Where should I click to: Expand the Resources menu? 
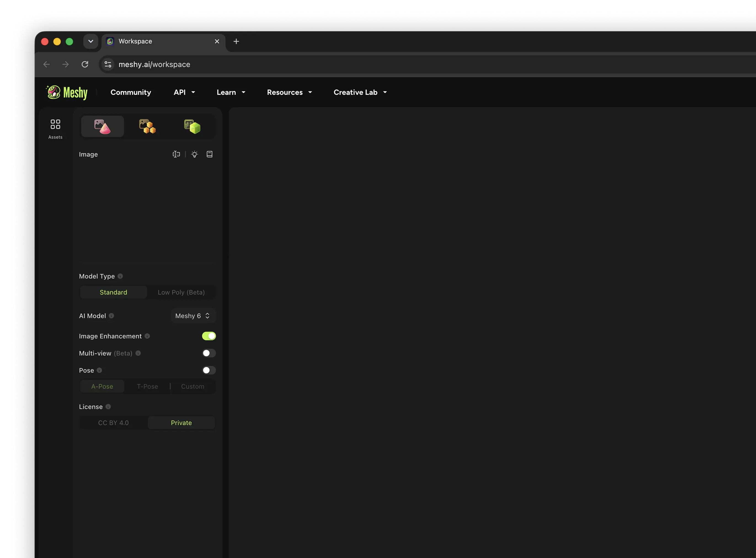pos(290,92)
